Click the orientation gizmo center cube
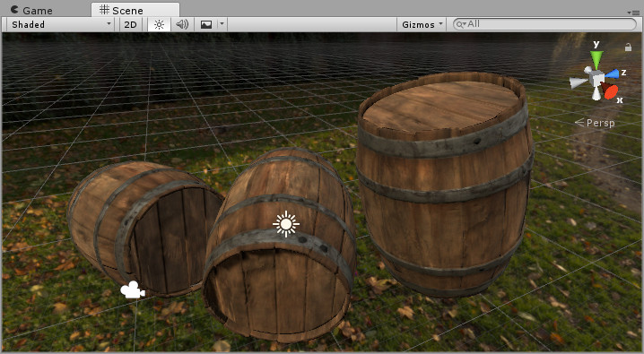 pyautogui.click(x=596, y=78)
